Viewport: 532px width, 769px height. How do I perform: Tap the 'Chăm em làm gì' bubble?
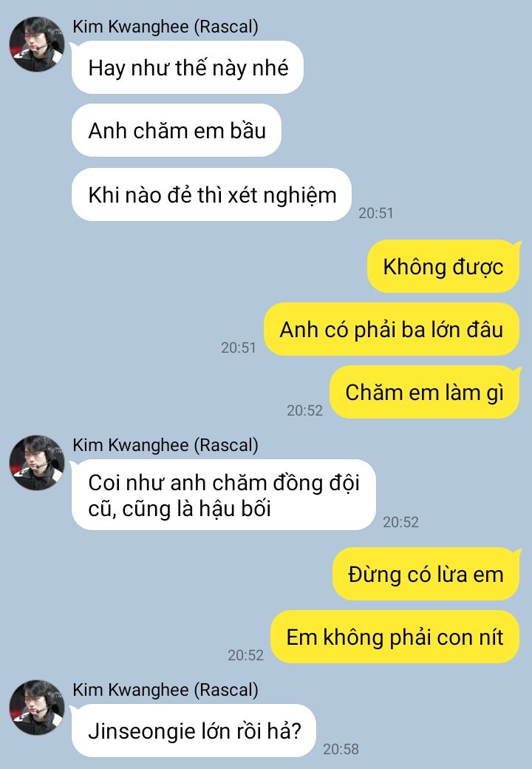(424, 392)
